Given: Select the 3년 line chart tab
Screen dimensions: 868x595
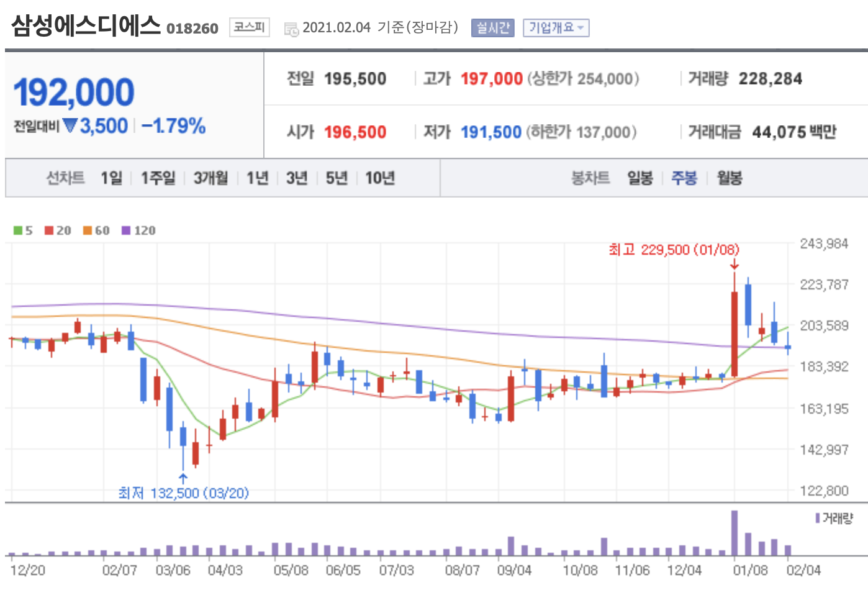Looking at the screenshot, I should click(x=297, y=178).
